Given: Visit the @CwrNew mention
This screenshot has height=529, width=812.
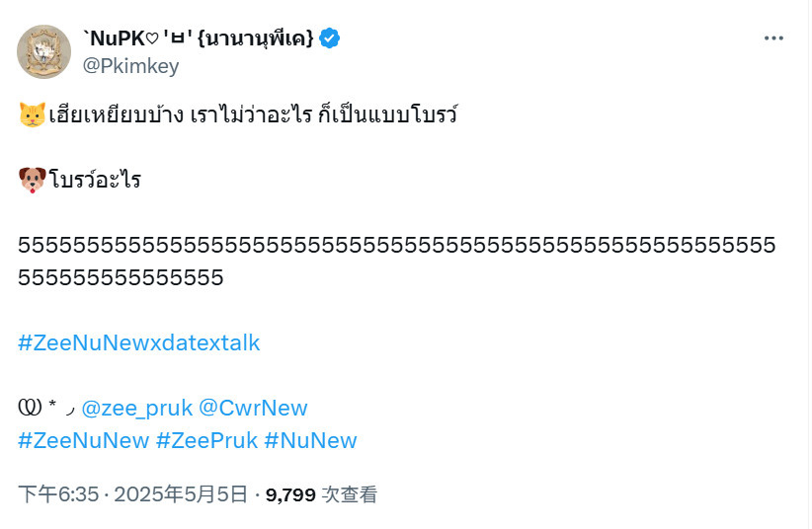Looking at the screenshot, I should [253, 409].
